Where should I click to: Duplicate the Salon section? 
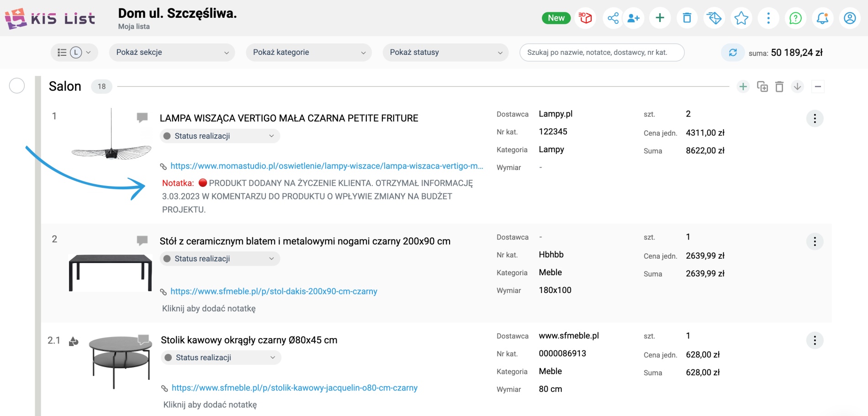[x=762, y=86]
